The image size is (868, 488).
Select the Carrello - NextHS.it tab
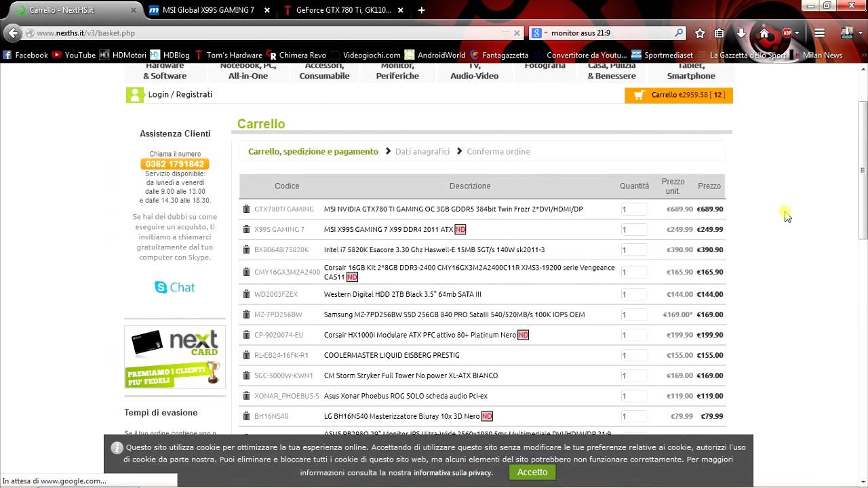coord(75,10)
